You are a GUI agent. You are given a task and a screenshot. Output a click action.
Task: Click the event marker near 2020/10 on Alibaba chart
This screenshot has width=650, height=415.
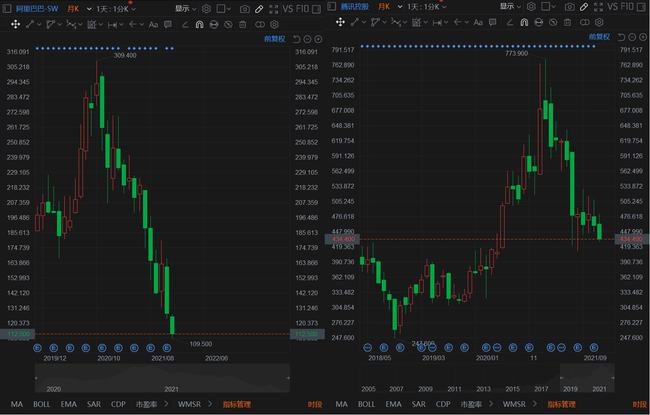(x=100, y=346)
